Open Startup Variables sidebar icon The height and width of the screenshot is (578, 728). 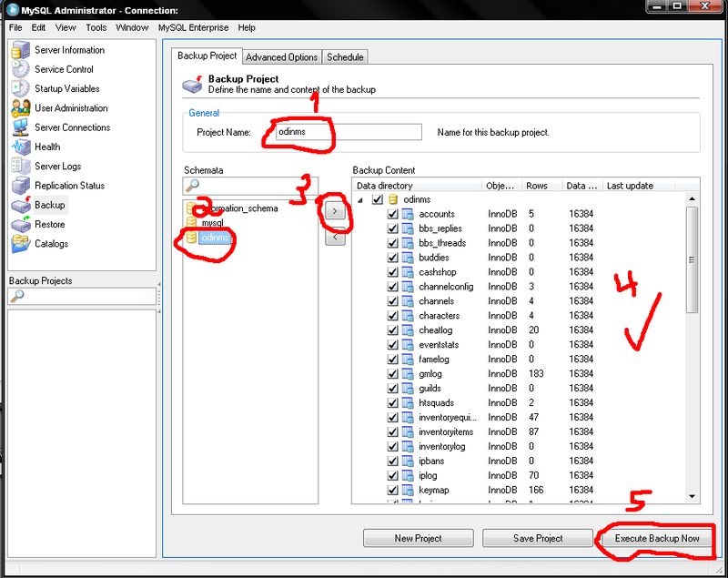tap(20, 88)
